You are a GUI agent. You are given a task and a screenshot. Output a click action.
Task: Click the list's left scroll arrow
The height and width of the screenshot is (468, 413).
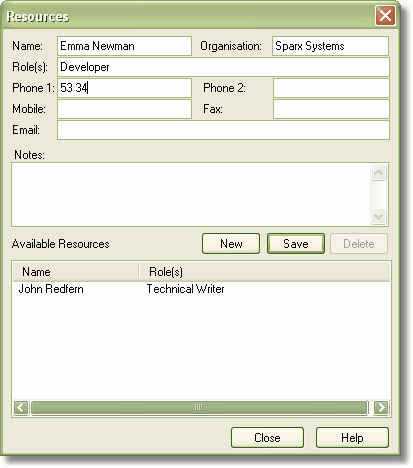coord(21,407)
